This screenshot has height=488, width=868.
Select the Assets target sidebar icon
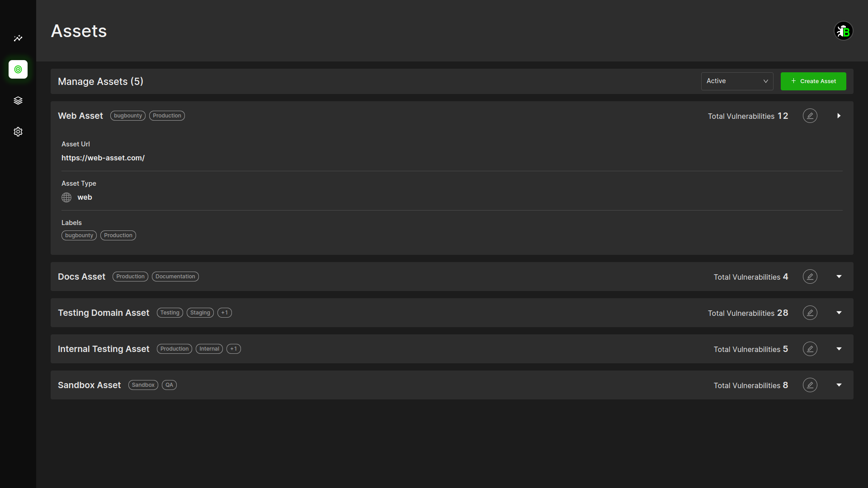[x=18, y=70]
